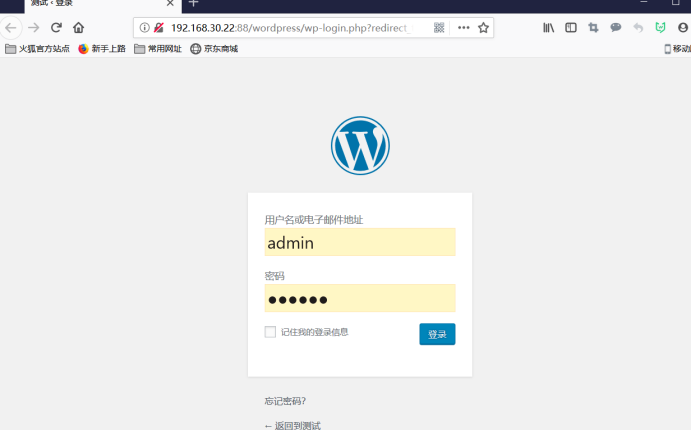The width and height of the screenshot is (692, 430).
Task: Open the 忘记密码? link
Action: pos(285,401)
